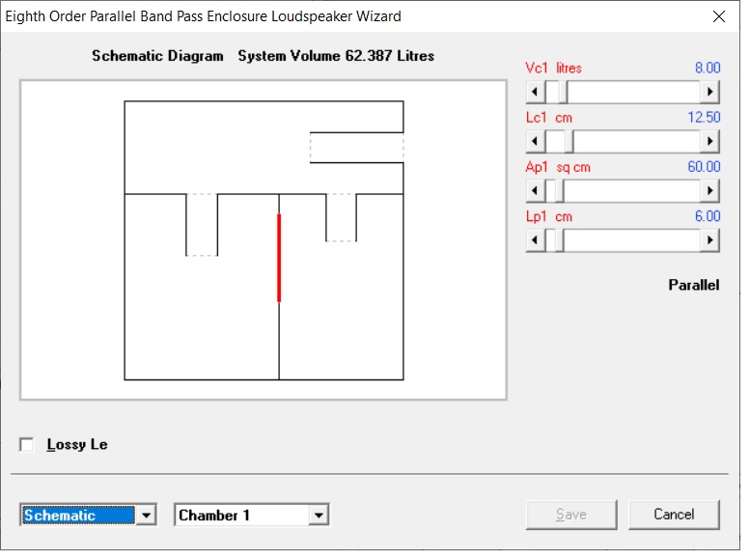Decrease Lp1 cm with left scroll arrow
Image resolution: width=750 pixels, height=560 pixels.
coord(536,239)
